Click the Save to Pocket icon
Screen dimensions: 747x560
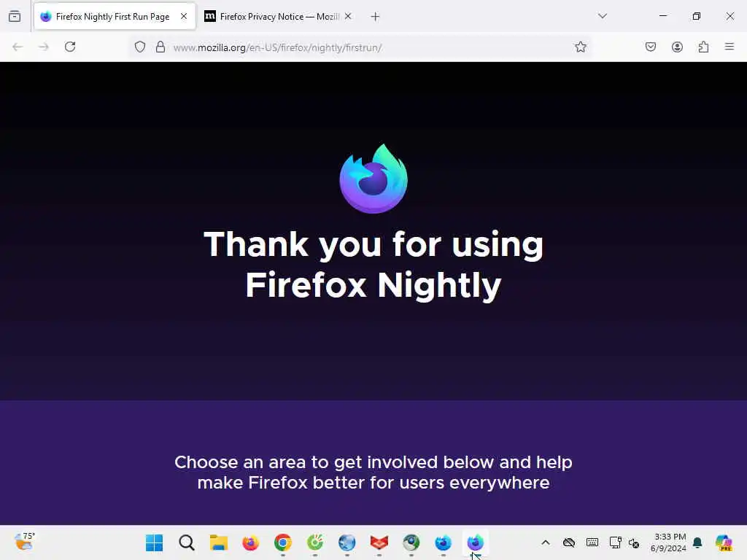650,47
